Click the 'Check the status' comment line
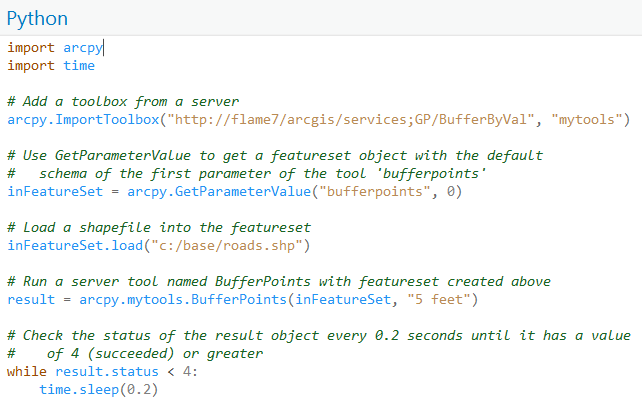Image resolution: width=642 pixels, height=403 pixels. (318, 335)
